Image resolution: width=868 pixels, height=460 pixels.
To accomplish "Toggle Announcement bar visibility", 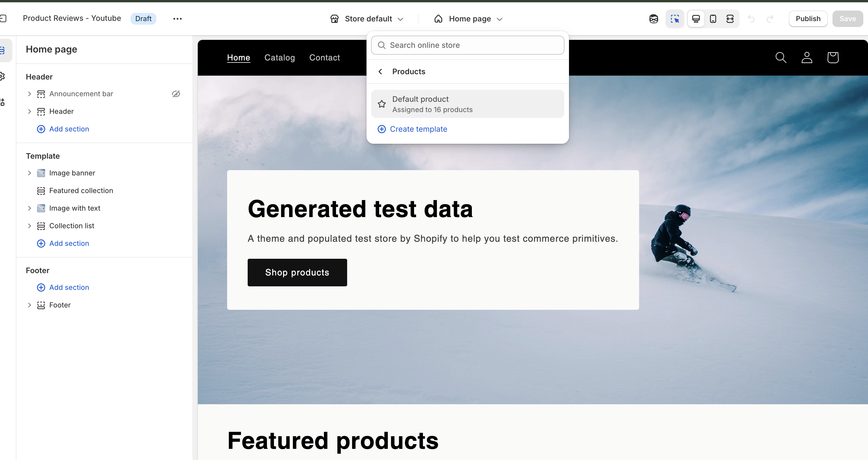I will [176, 94].
